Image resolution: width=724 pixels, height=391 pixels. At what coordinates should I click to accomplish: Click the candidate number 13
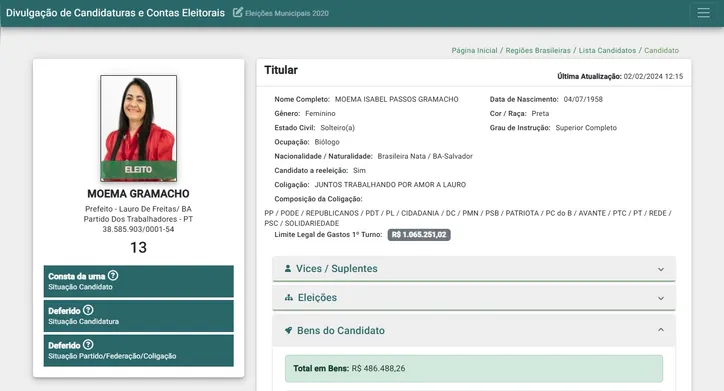138,248
